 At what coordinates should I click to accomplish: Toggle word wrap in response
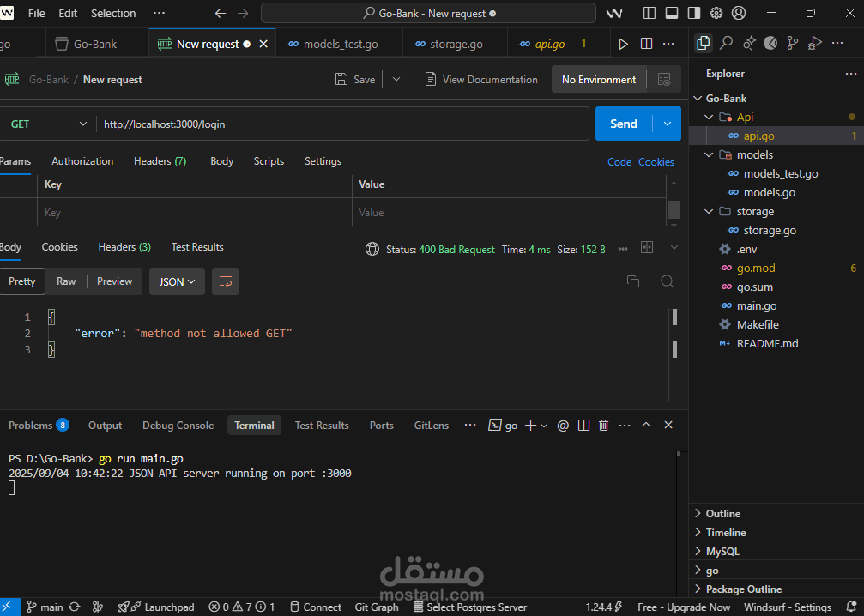click(x=226, y=281)
